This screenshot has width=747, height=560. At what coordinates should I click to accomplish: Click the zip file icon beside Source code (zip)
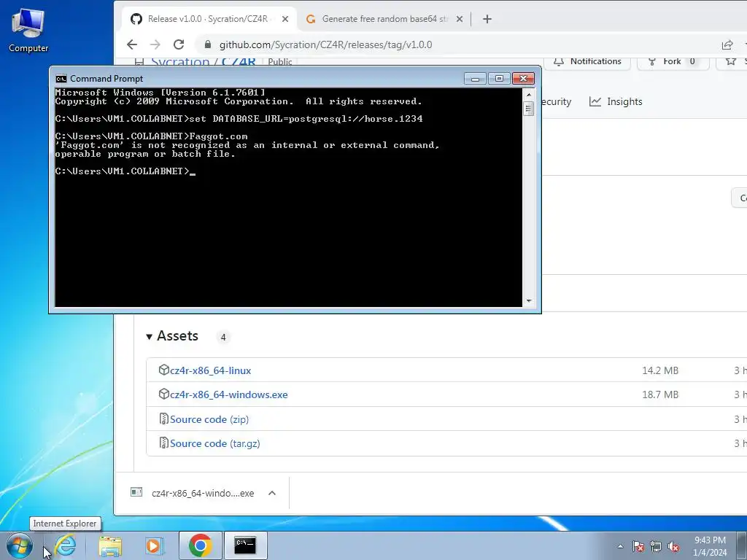pos(163,419)
